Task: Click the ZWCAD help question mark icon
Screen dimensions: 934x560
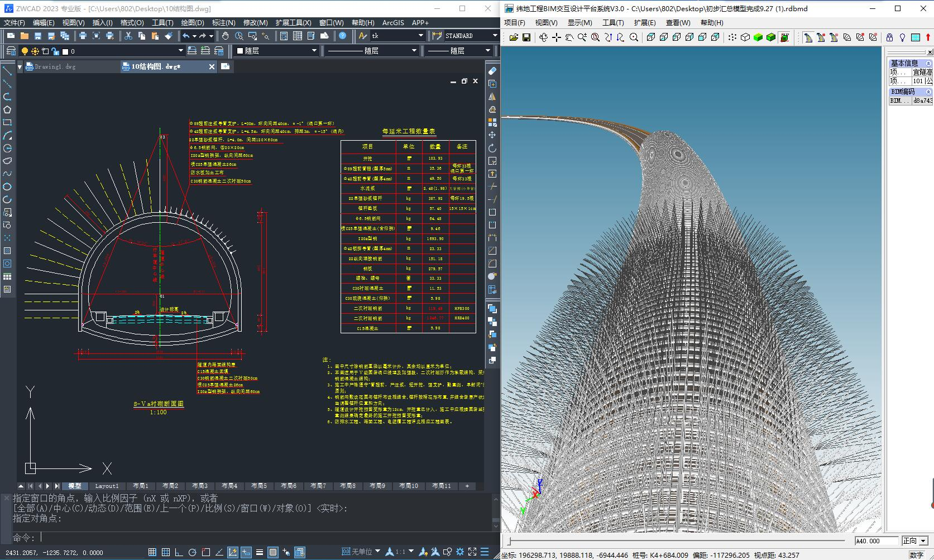Action: point(343,36)
